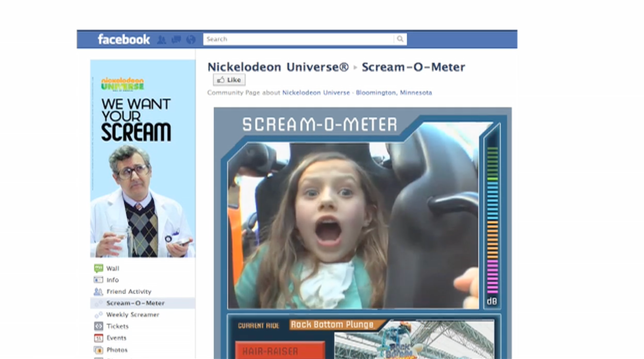
Task: Open the messages icon in the top bar
Action: point(176,39)
